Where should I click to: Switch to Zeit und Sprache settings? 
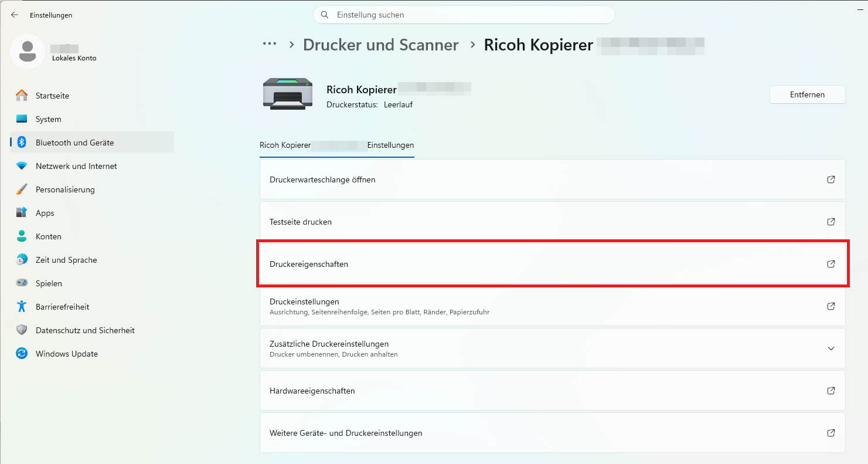66,260
